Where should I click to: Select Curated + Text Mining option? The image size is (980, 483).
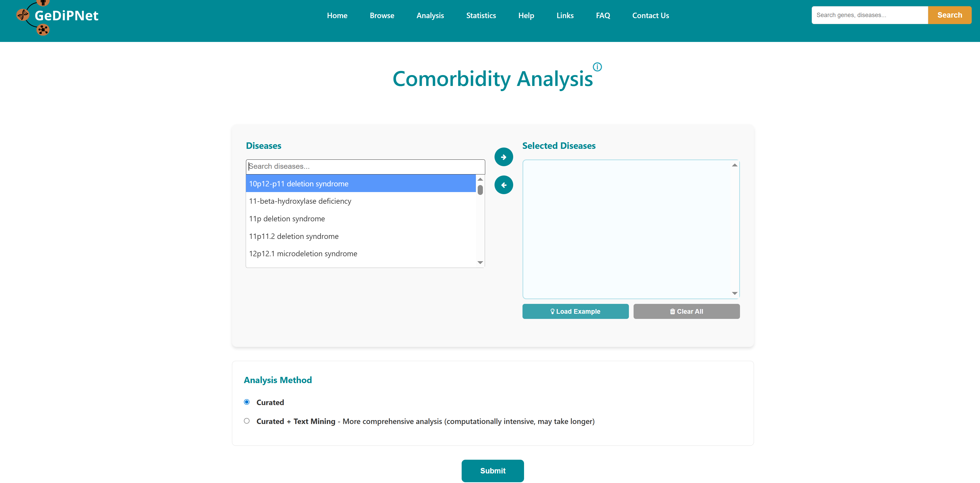pyautogui.click(x=247, y=421)
